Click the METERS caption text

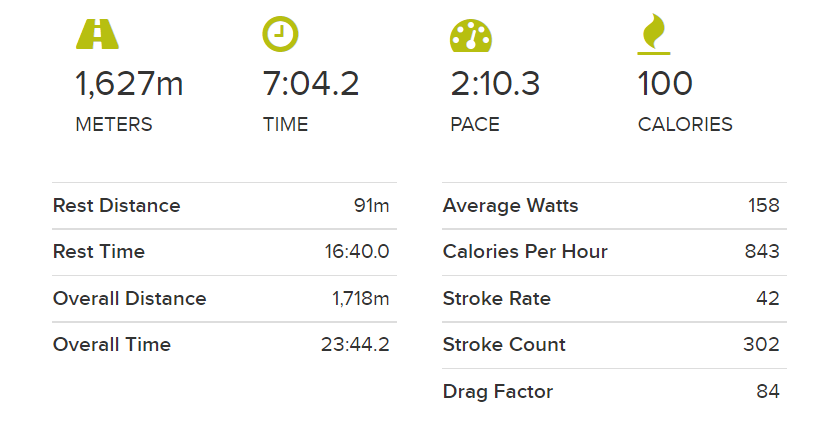pyautogui.click(x=114, y=125)
